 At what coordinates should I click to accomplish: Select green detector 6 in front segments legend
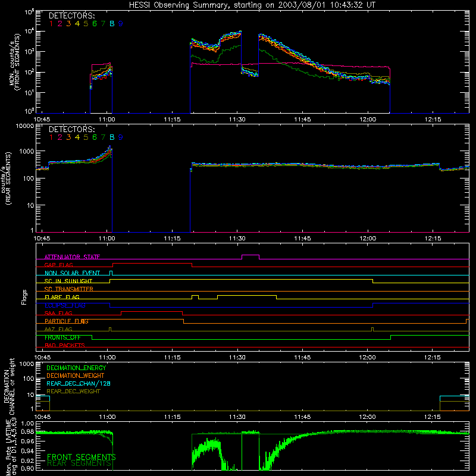95,24
